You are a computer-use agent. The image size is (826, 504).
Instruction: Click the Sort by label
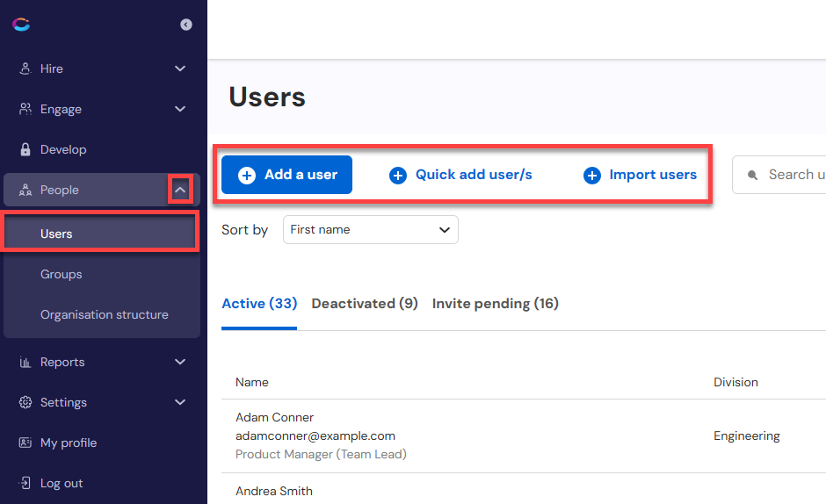click(244, 230)
